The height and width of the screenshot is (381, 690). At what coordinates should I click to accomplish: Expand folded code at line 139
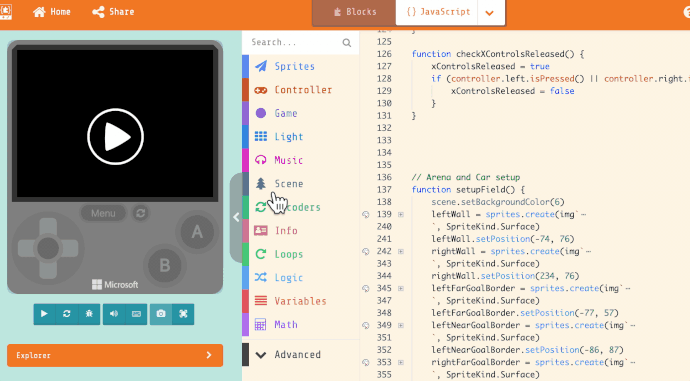pos(401,214)
